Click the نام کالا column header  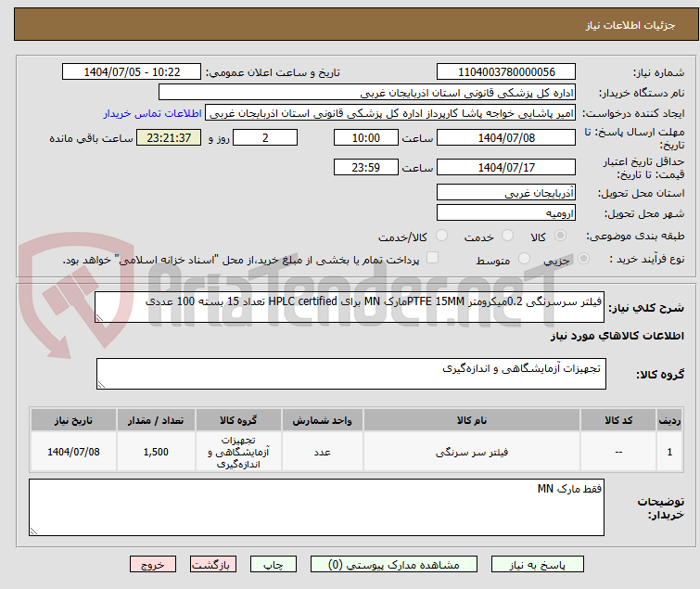pyautogui.click(x=472, y=420)
